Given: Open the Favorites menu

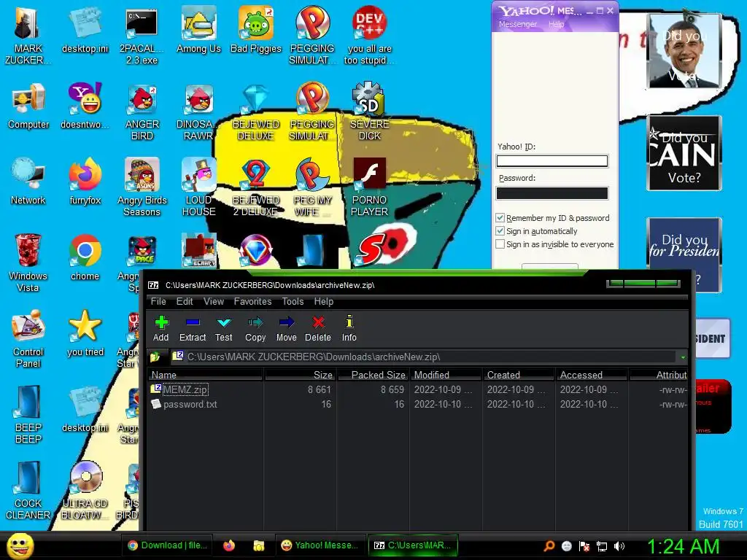Looking at the screenshot, I should coord(252,301).
